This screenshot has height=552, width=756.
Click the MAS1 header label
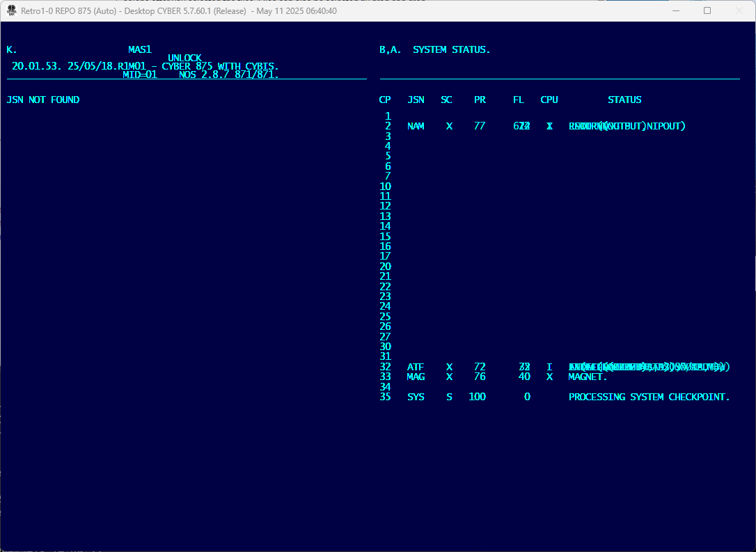coord(140,50)
